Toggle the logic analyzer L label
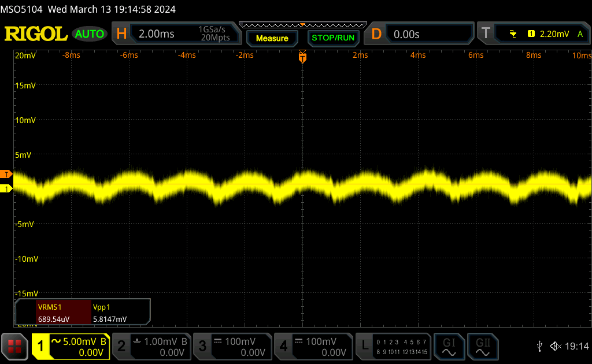Image resolution: width=592 pixels, height=364 pixels. [x=364, y=346]
